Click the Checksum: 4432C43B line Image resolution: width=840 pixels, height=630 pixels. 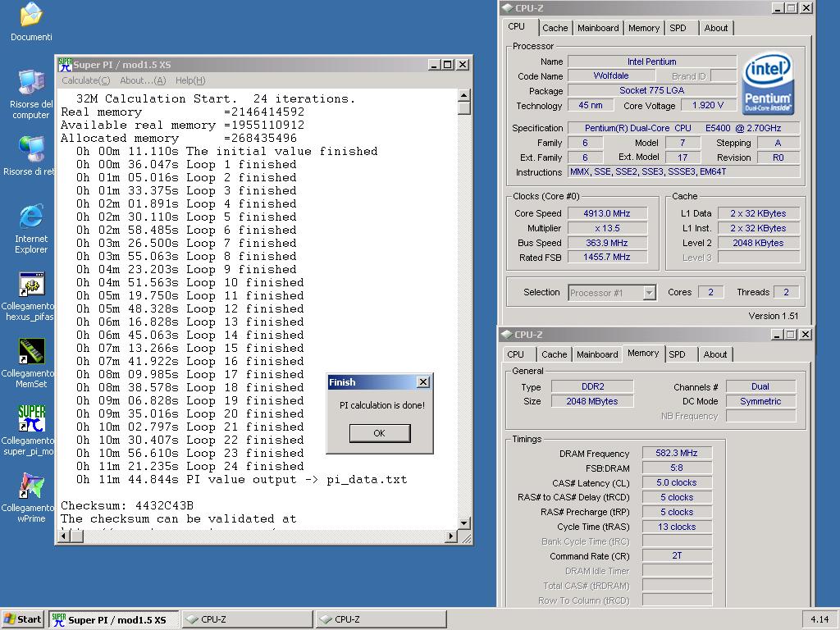[127, 505]
